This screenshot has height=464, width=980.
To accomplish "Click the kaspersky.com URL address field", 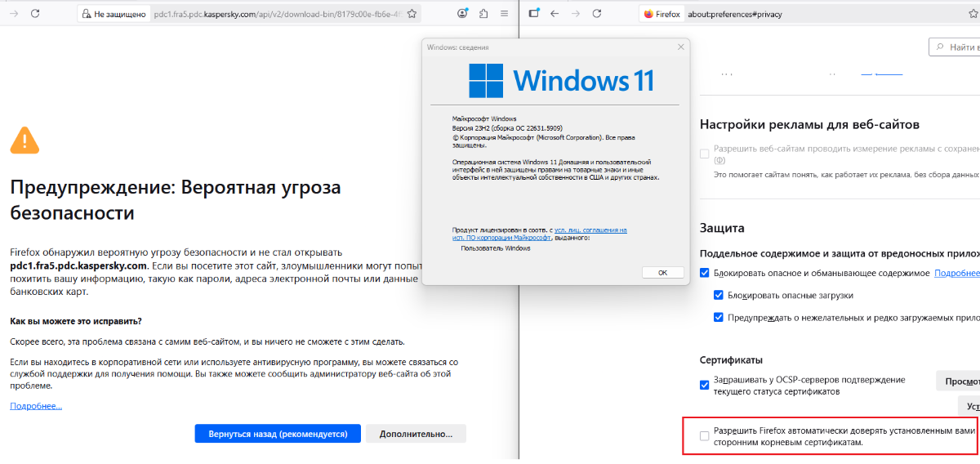I will click(x=278, y=14).
